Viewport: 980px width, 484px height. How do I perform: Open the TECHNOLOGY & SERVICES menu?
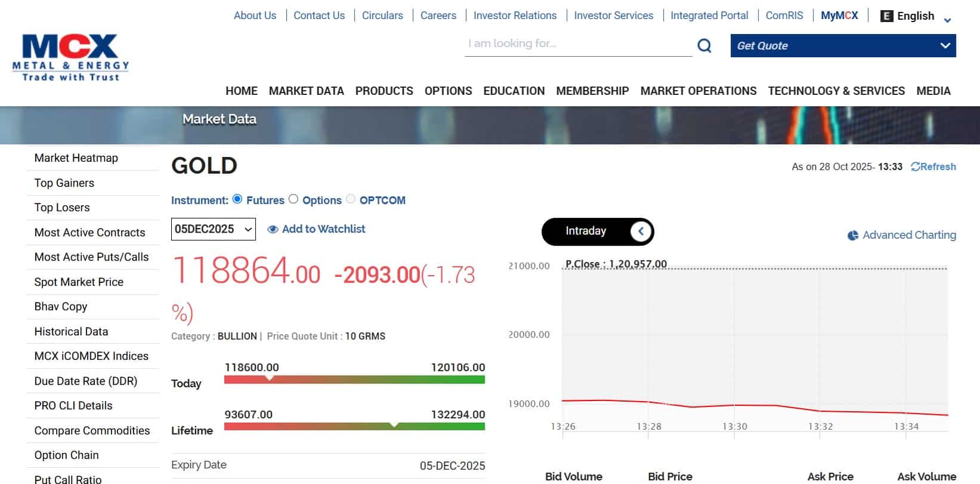tap(836, 91)
